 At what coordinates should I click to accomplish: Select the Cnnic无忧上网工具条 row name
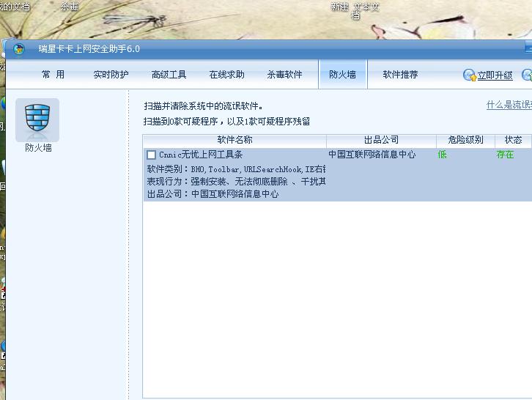(x=201, y=155)
